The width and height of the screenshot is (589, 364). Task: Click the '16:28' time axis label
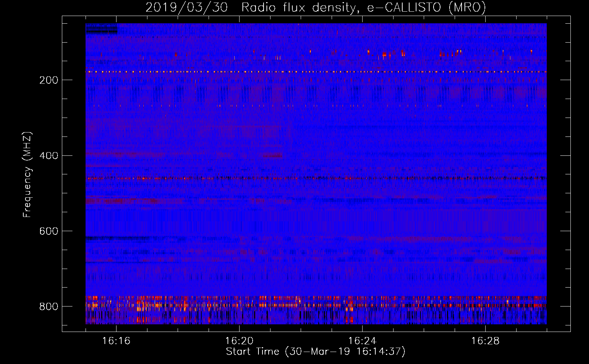485,341
